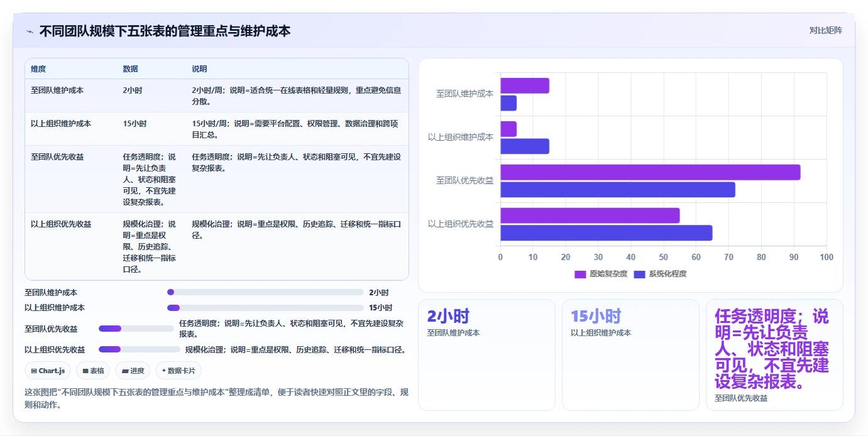
Task: Click the 对比矩阵 label in the header
Action: (x=825, y=31)
